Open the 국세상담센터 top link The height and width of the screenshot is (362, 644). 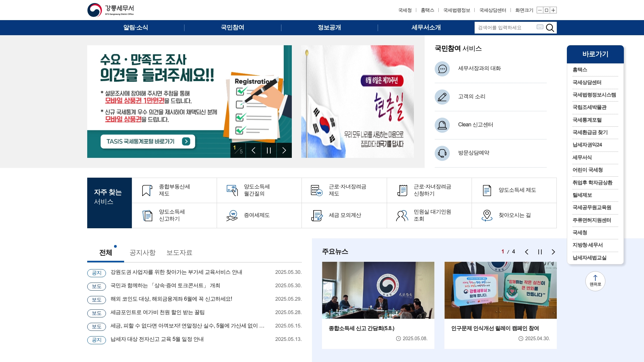coord(493,10)
